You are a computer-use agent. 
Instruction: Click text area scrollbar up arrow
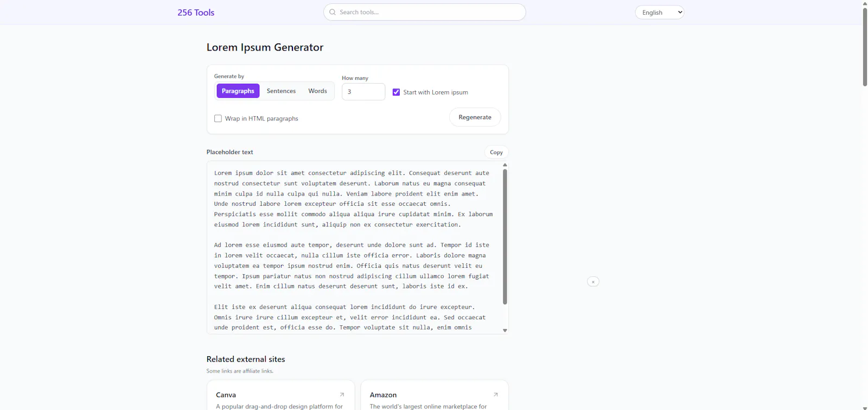(505, 165)
